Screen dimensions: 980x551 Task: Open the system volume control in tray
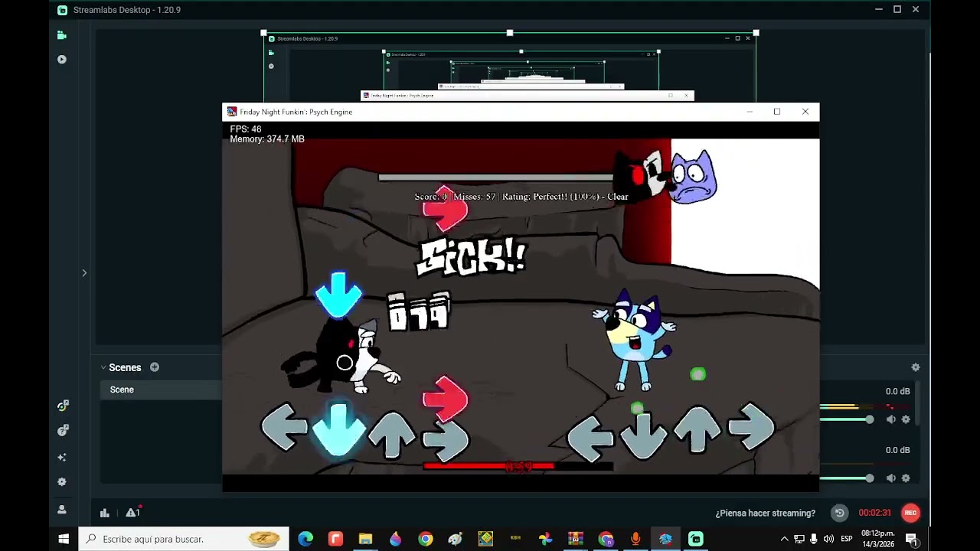828,539
